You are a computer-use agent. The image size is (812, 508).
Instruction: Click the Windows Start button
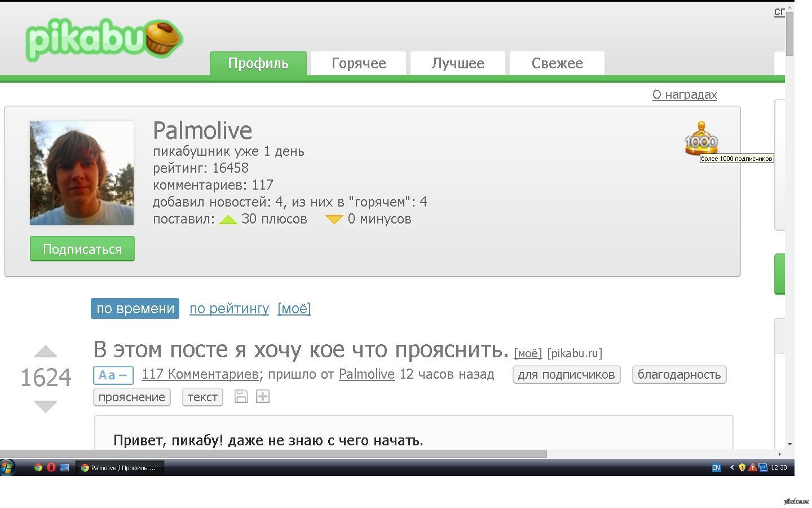(7, 467)
